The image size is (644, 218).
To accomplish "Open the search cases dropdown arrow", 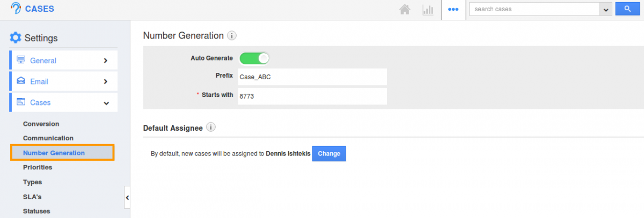I will click(606, 9).
